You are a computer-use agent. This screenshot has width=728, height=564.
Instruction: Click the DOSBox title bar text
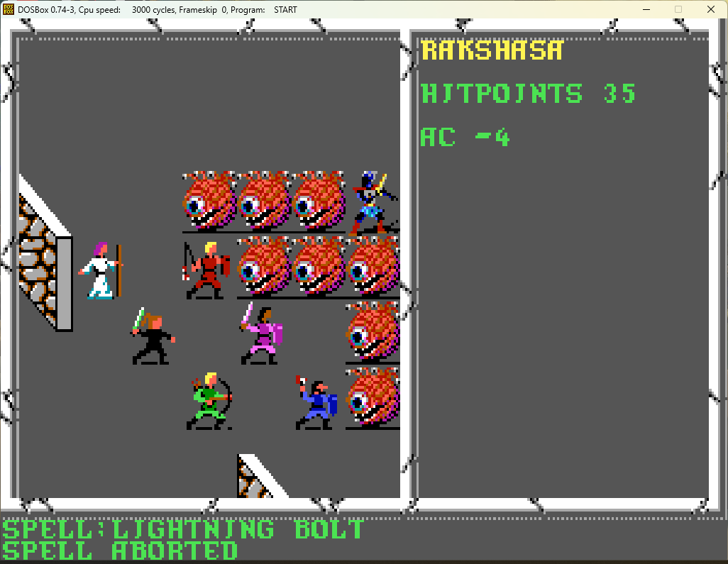(x=158, y=10)
